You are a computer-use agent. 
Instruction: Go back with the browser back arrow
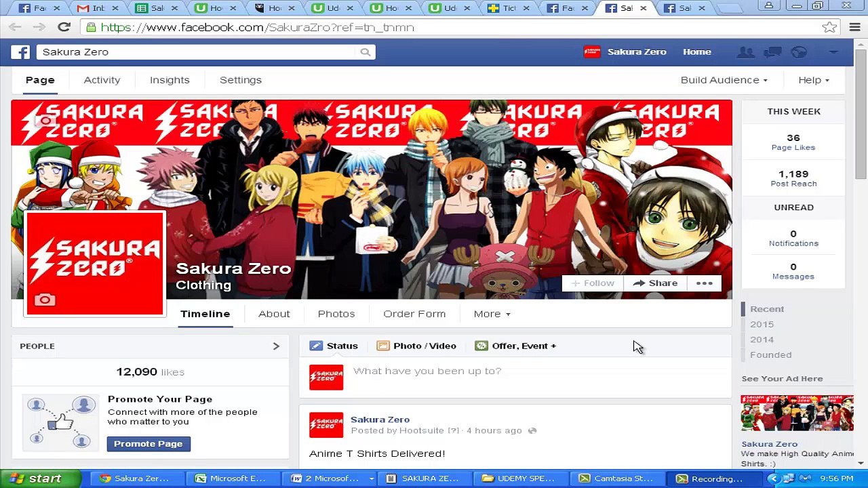15,27
